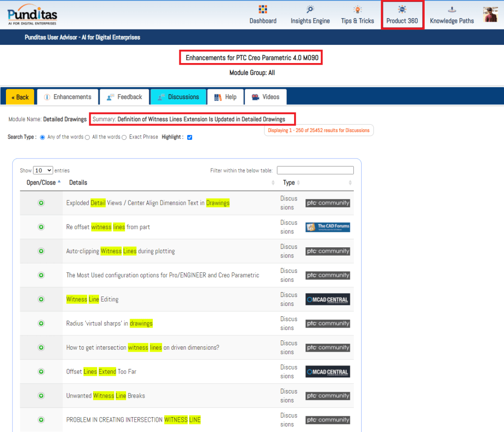Toggle the Highlight checkbox
This screenshot has width=504, height=432.
click(190, 137)
